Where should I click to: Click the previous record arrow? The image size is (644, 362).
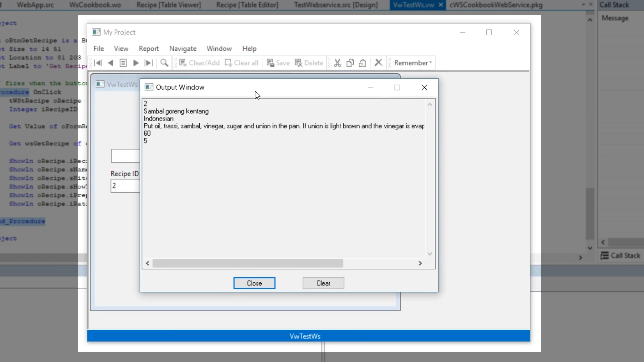110,63
